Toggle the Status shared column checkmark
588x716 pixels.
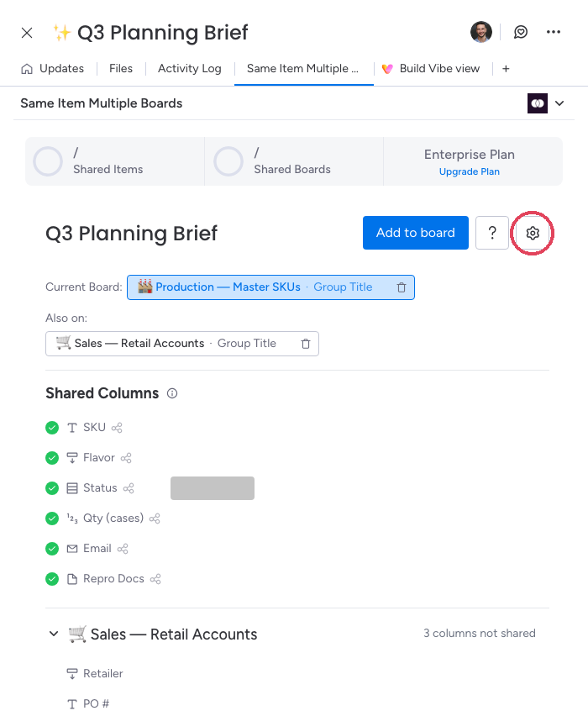pyautogui.click(x=52, y=488)
